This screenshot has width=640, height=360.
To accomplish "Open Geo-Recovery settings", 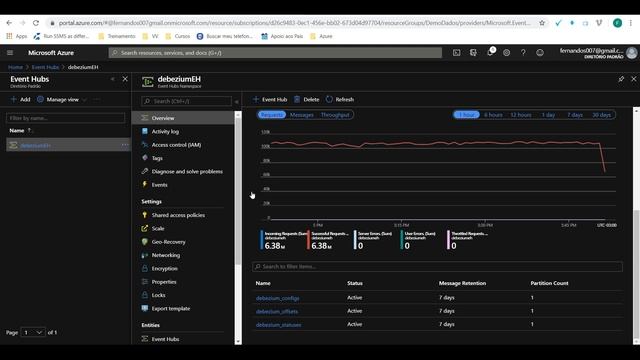I will click(x=168, y=242).
